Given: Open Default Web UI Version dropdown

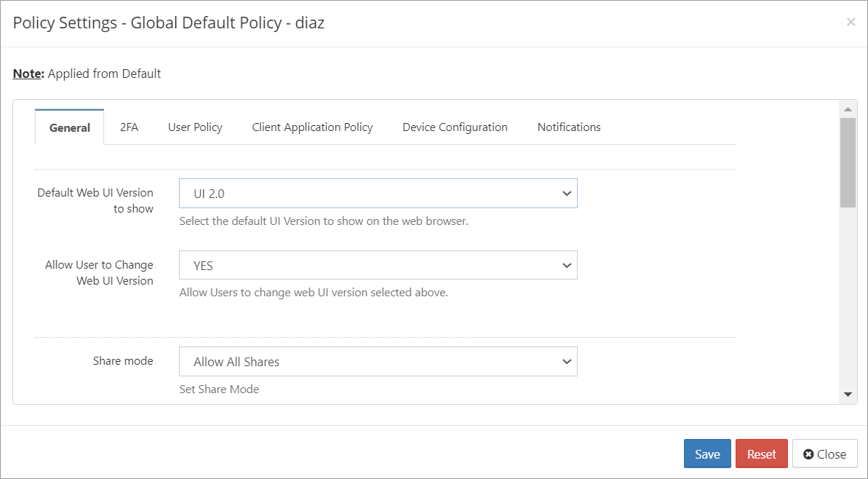Looking at the screenshot, I should pyautogui.click(x=378, y=193).
